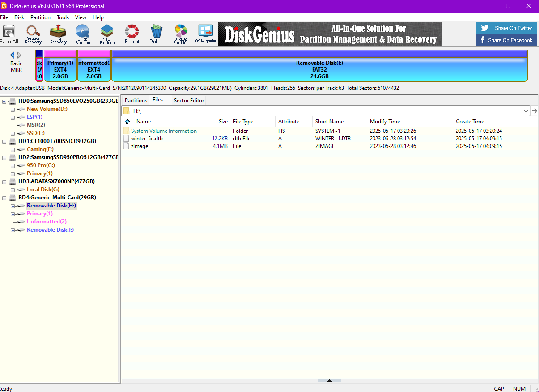The image size is (539, 392).
Task: Switch to the Sector Editor tab
Action: tap(189, 100)
